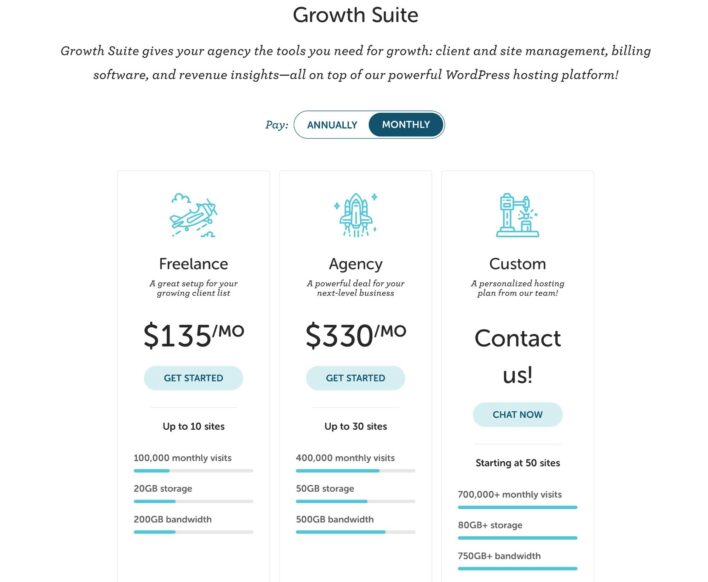Click the 500GB bandwidth progress bar
Viewport: 708px width, 582px height.
coord(355,532)
